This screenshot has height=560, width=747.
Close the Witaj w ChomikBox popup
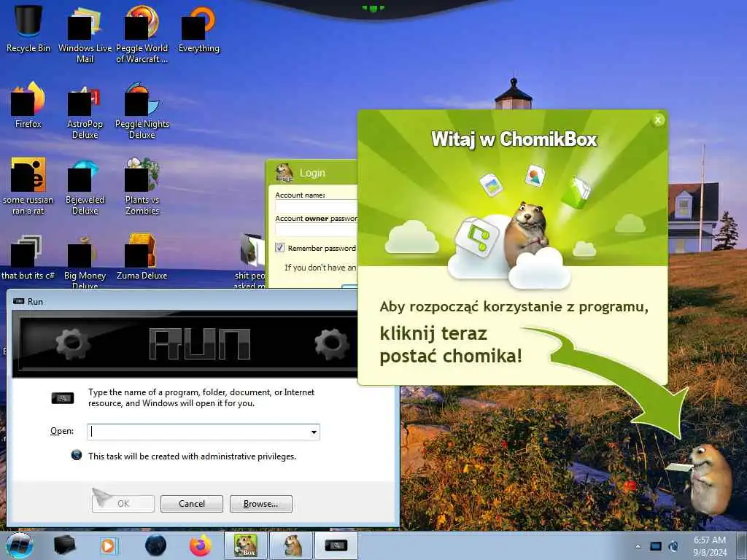[x=658, y=120]
